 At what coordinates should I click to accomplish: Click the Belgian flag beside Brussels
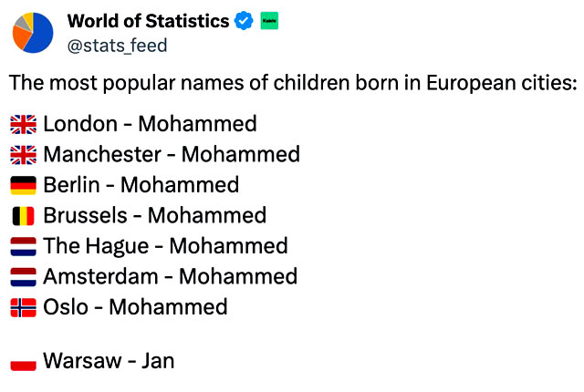tap(23, 216)
